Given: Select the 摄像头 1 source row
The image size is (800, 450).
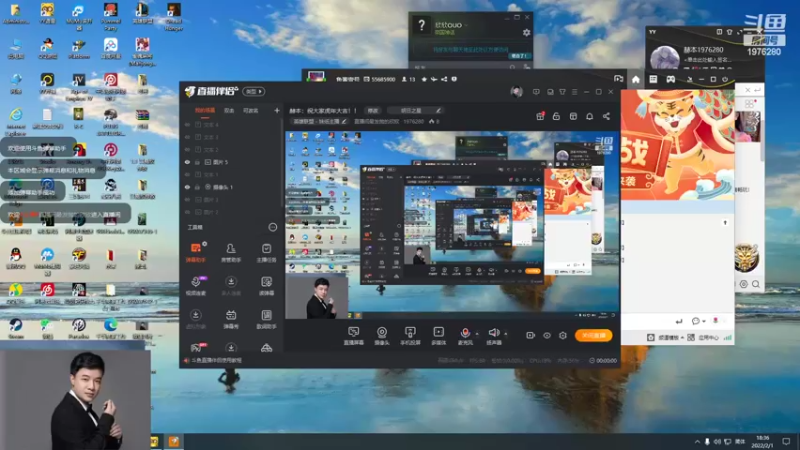Looking at the screenshot, I should pyautogui.click(x=231, y=187).
